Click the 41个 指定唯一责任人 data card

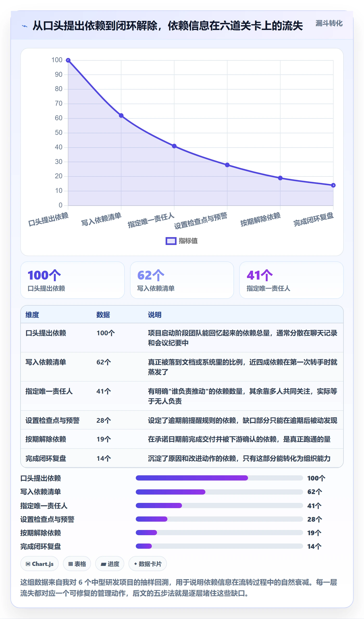coord(291,280)
